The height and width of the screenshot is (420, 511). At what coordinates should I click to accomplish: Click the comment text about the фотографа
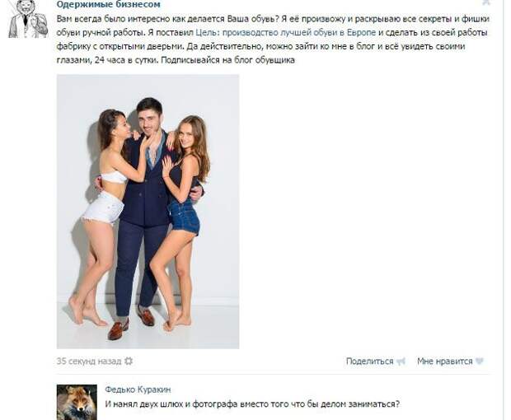pyautogui.click(x=252, y=404)
